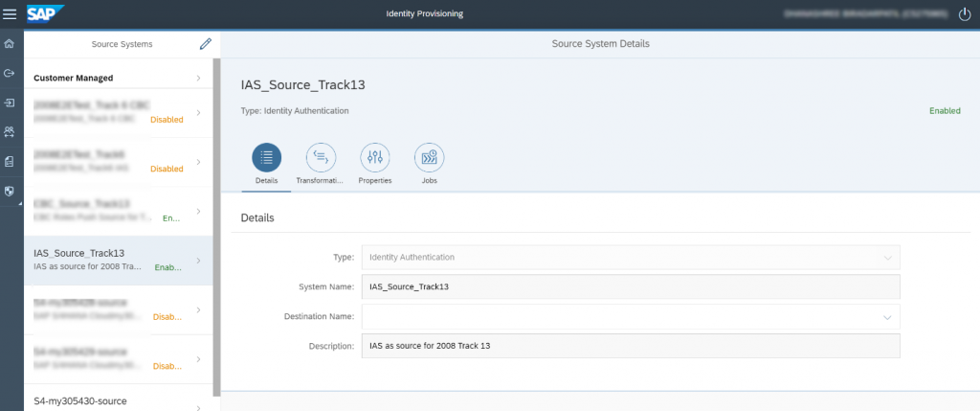The width and height of the screenshot is (980, 411).
Task: Switch to the Transformati... tab label
Action: [321, 180]
